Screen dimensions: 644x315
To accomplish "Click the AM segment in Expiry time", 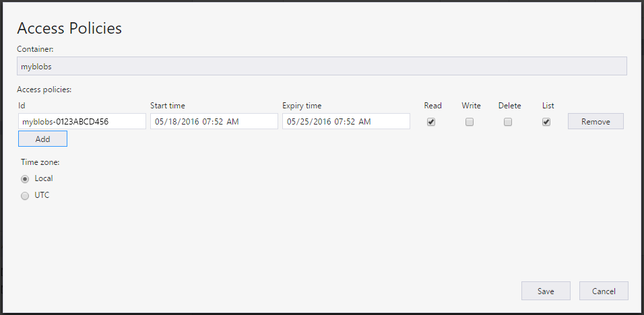I will [x=364, y=122].
